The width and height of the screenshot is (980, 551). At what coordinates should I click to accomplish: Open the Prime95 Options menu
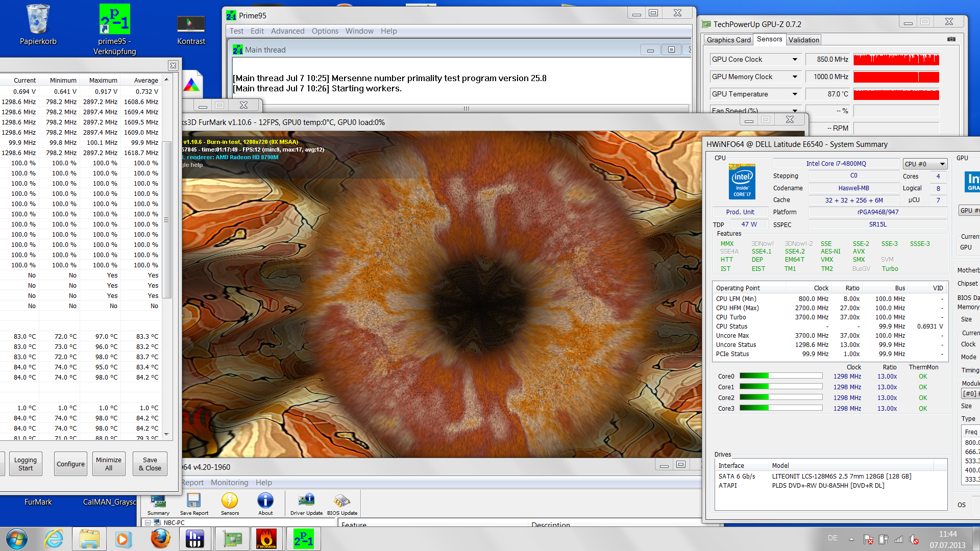[325, 31]
